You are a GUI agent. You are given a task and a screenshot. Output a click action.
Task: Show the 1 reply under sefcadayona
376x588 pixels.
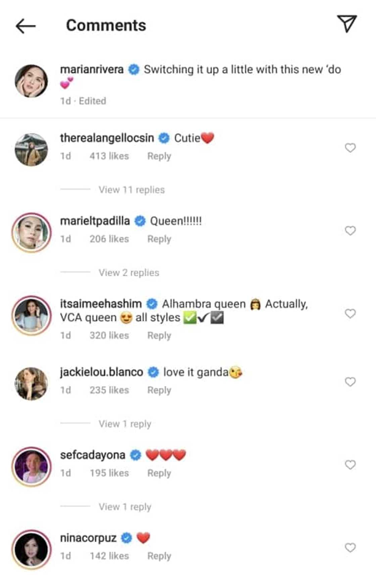coord(125,507)
